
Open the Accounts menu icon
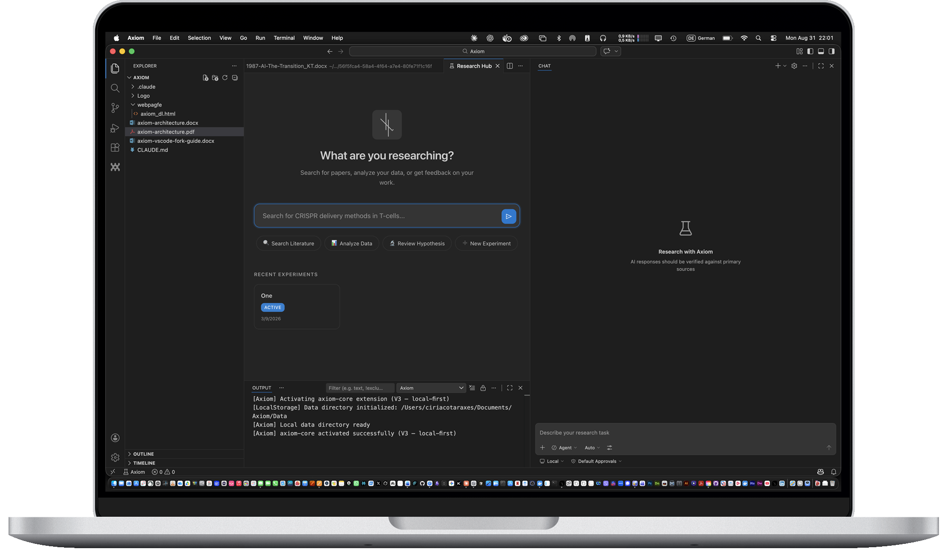click(x=115, y=438)
